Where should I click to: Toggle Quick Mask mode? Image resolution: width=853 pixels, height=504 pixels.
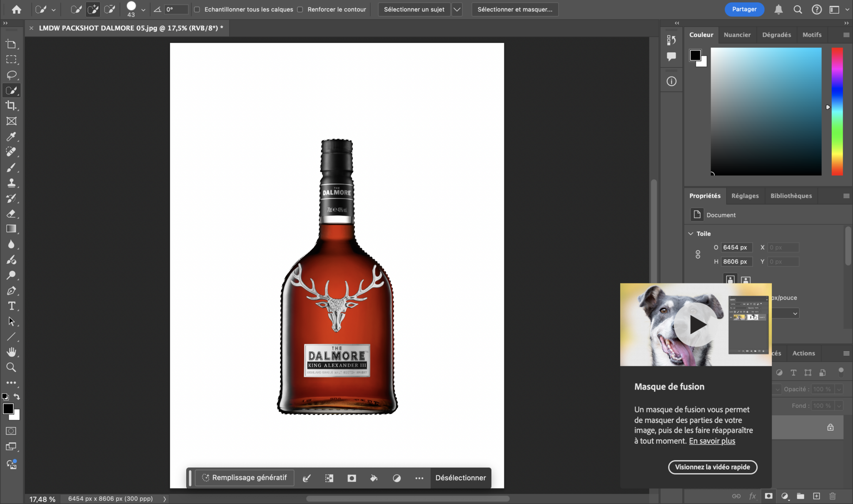(11, 431)
